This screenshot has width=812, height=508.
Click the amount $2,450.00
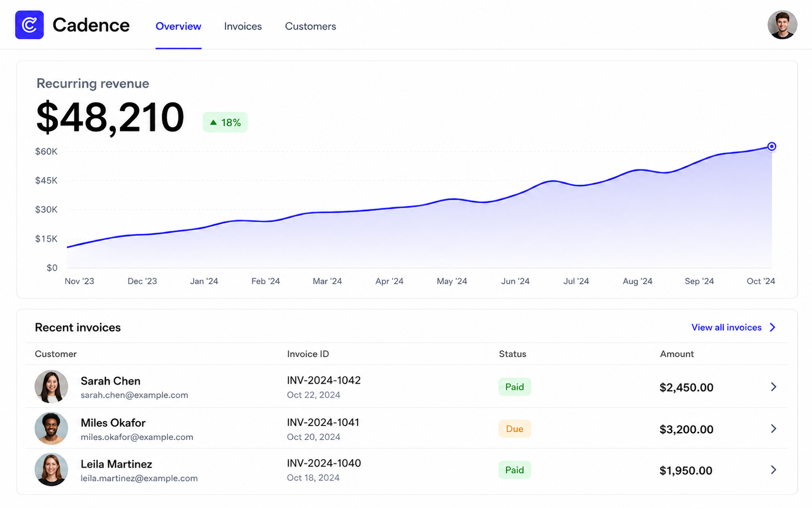pyautogui.click(x=686, y=388)
